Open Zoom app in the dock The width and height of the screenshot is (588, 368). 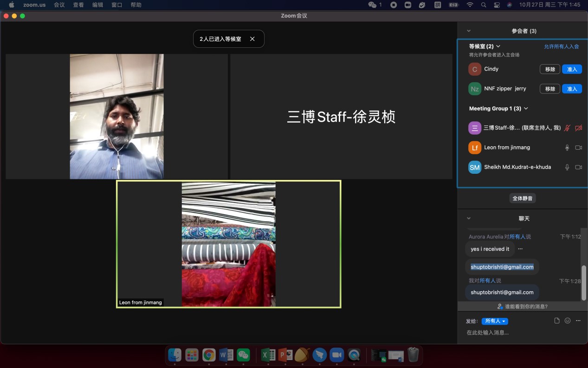(x=336, y=355)
